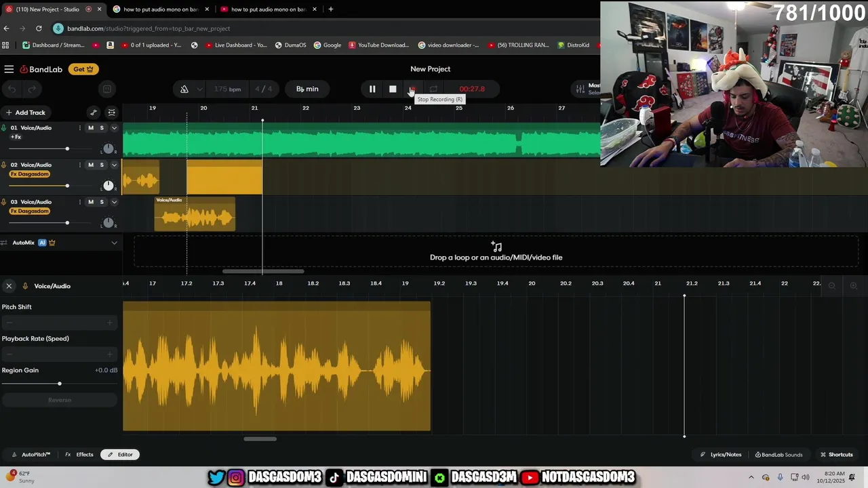Click the BandLab logo
The height and width of the screenshot is (488, 868).
pyautogui.click(x=41, y=69)
